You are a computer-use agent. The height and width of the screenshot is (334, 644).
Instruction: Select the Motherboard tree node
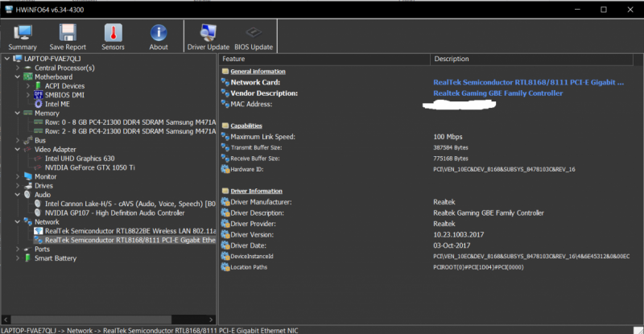coord(53,76)
